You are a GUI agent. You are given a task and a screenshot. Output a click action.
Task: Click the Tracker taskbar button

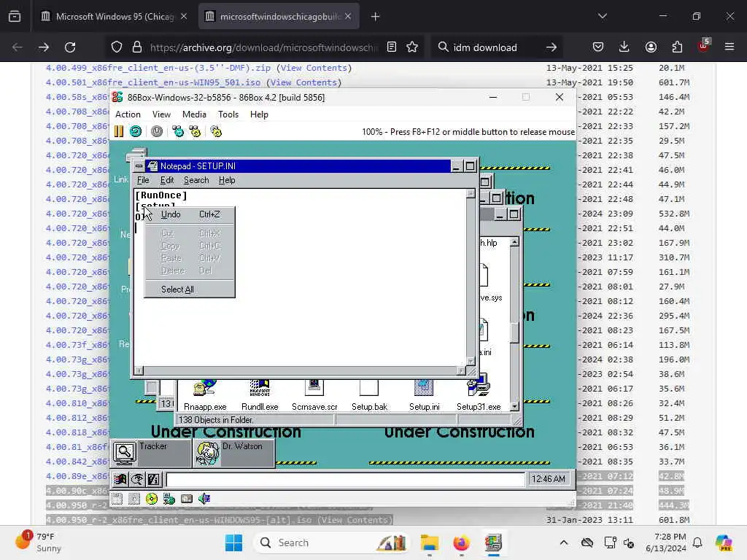[151, 453]
